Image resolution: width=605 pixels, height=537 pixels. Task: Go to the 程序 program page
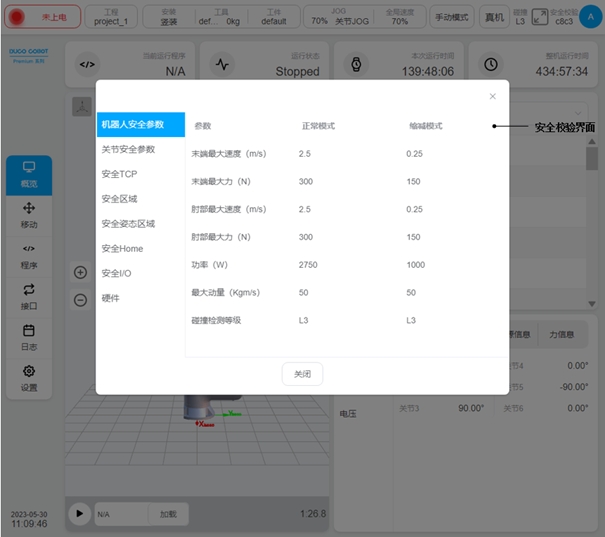click(x=29, y=256)
